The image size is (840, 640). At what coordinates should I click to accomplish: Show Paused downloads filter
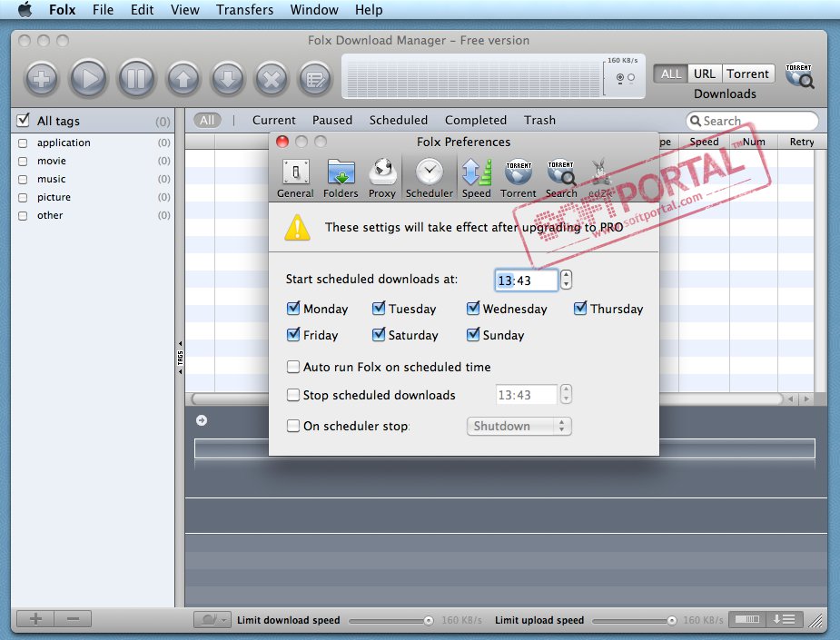[332, 120]
